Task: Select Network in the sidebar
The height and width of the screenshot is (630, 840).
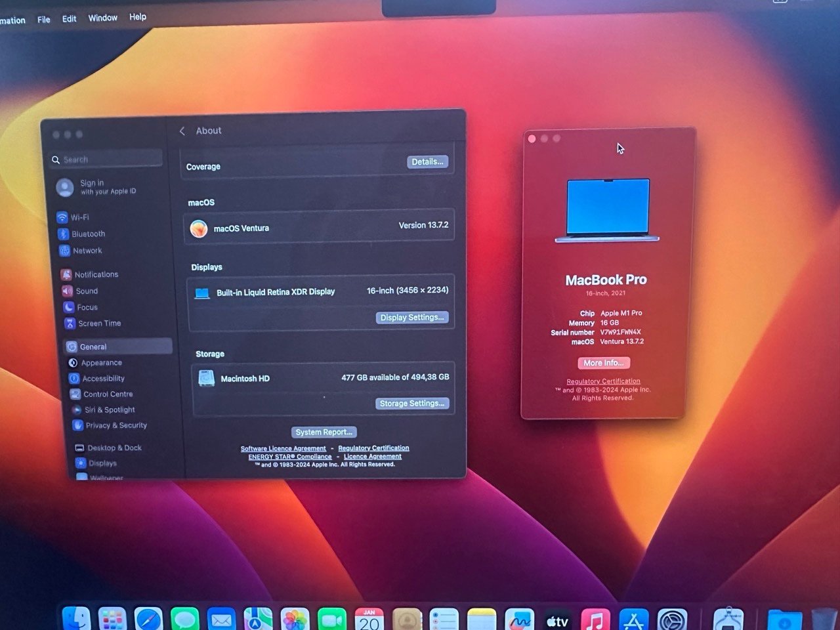Action: click(80, 251)
